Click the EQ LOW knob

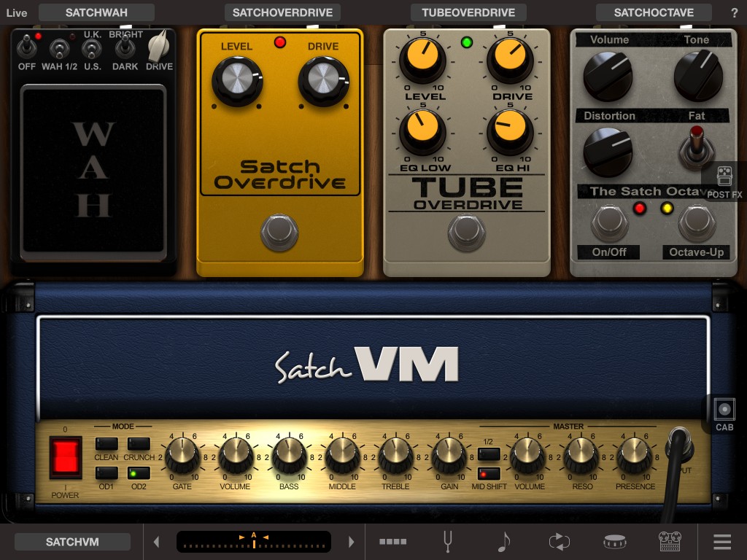422,131
